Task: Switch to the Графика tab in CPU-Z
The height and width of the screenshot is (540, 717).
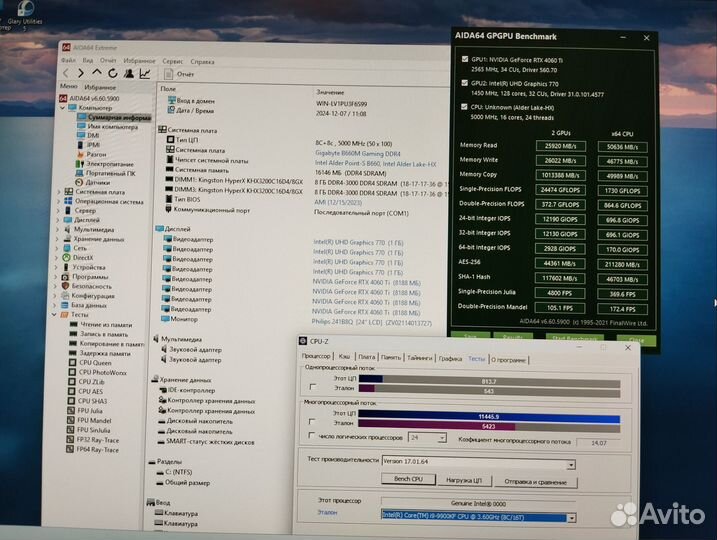Action: point(450,359)
